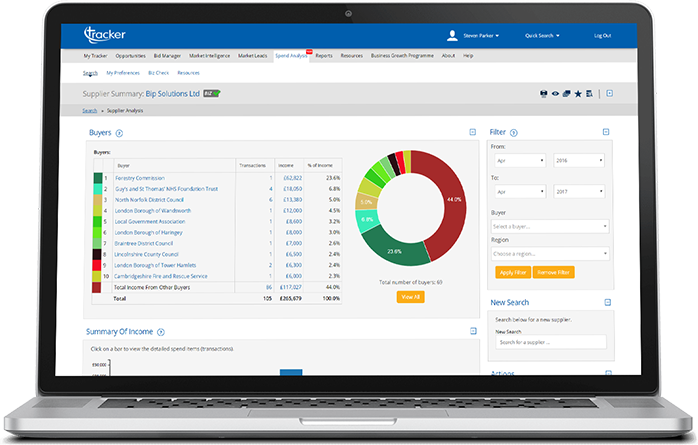The image size is (698, 445).
Task: Click the info arrow icon next to Filter heading
Action: point(513,133)
